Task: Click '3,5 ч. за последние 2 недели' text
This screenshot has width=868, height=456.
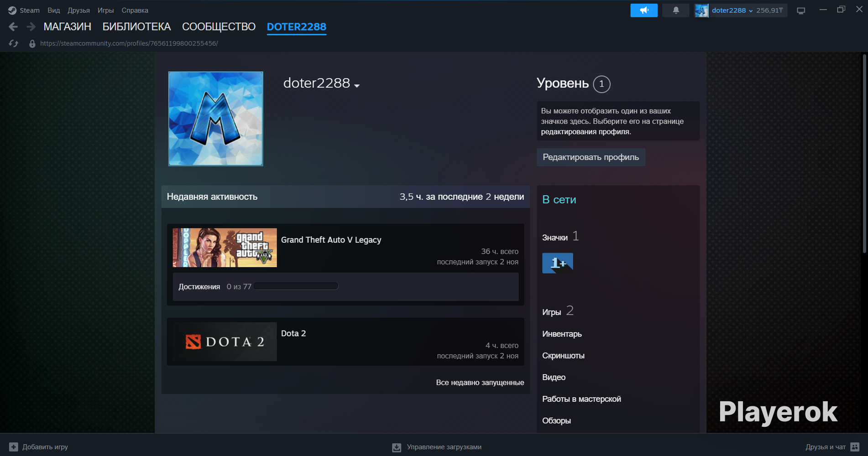Action: pyautogui.click(x=462, y=197)
